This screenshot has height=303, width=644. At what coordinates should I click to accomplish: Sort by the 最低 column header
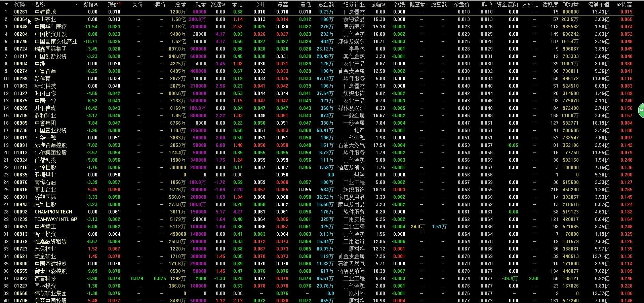click(306, 4)
